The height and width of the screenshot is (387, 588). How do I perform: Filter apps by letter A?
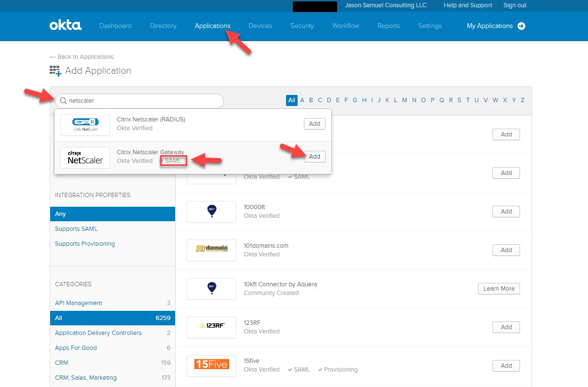coord(302,100)
